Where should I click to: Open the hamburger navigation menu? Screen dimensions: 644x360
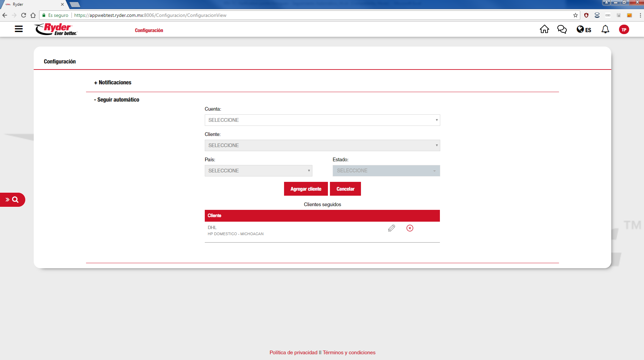(19, 29)
